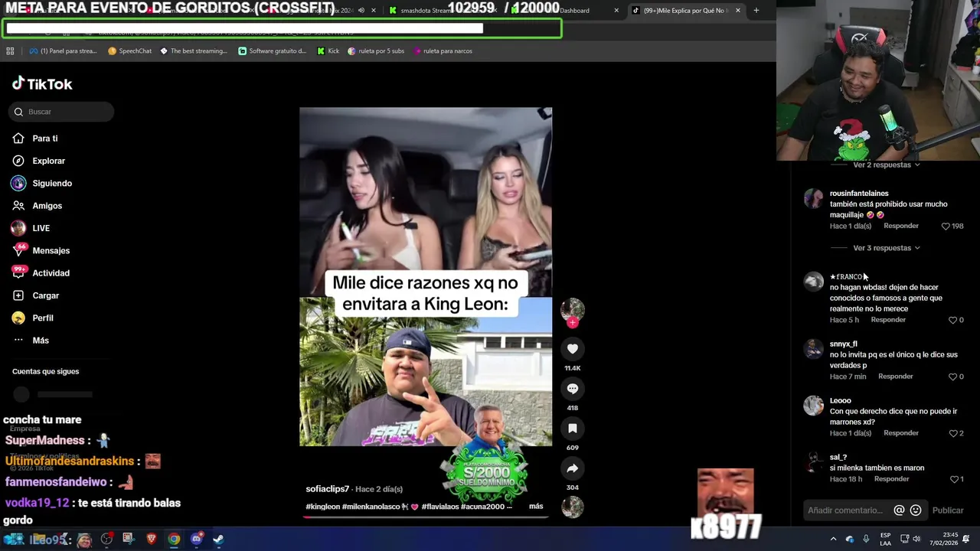The height and width of the screenshot is (551, 980).
Task: Open the browser apps grid icon
Action: click(x=10, y=51)
